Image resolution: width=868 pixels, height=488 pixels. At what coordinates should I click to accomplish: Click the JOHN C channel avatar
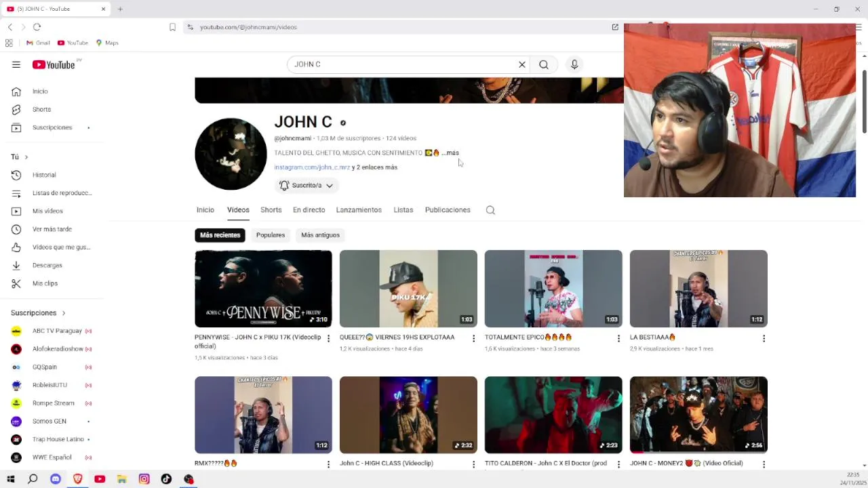(231, 154)
